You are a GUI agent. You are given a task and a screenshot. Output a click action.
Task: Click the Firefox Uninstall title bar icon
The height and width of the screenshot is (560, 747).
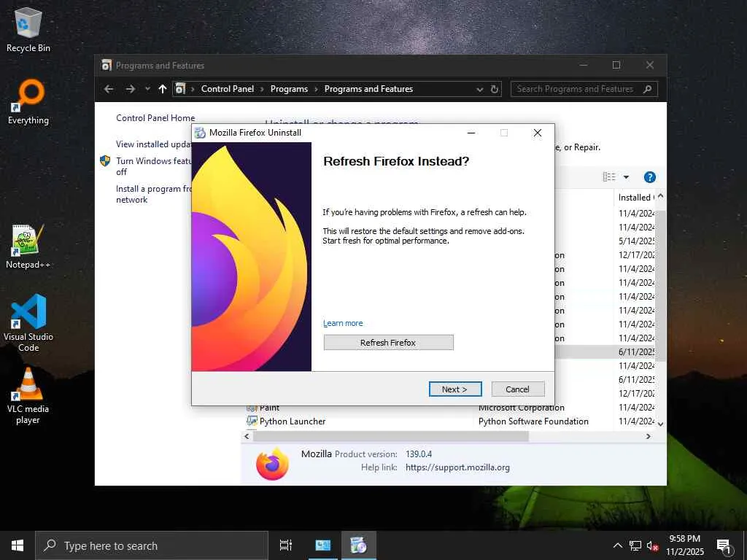click(201, 133)
